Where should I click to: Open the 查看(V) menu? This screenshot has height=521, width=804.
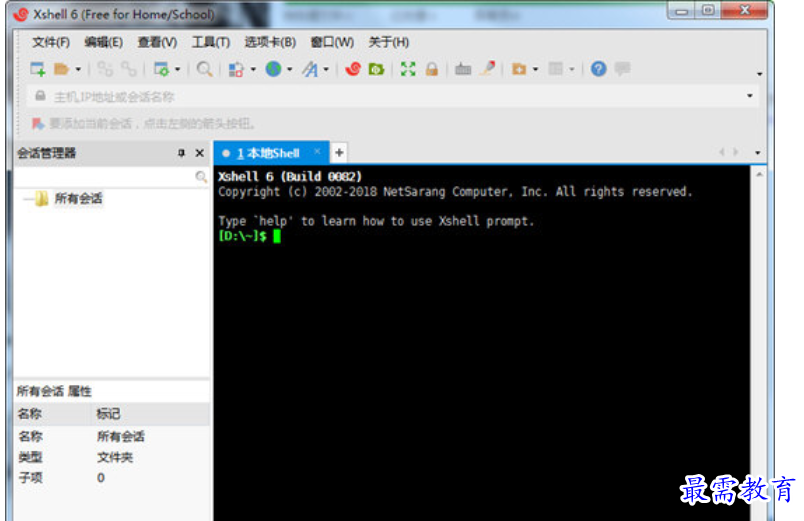157,42
